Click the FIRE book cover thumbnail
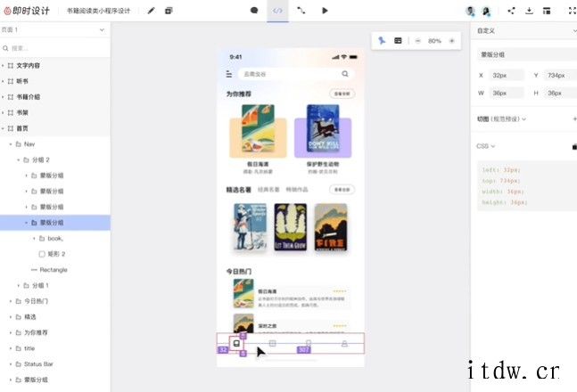 point(331,227)
